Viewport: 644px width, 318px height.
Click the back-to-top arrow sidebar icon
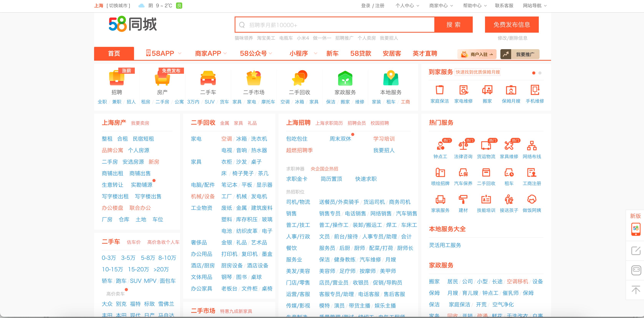click(x=636, y=290)
